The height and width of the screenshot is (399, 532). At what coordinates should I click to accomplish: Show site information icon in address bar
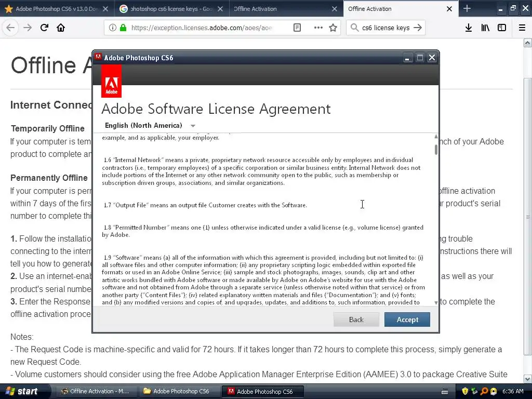click(x=112, y=28)
